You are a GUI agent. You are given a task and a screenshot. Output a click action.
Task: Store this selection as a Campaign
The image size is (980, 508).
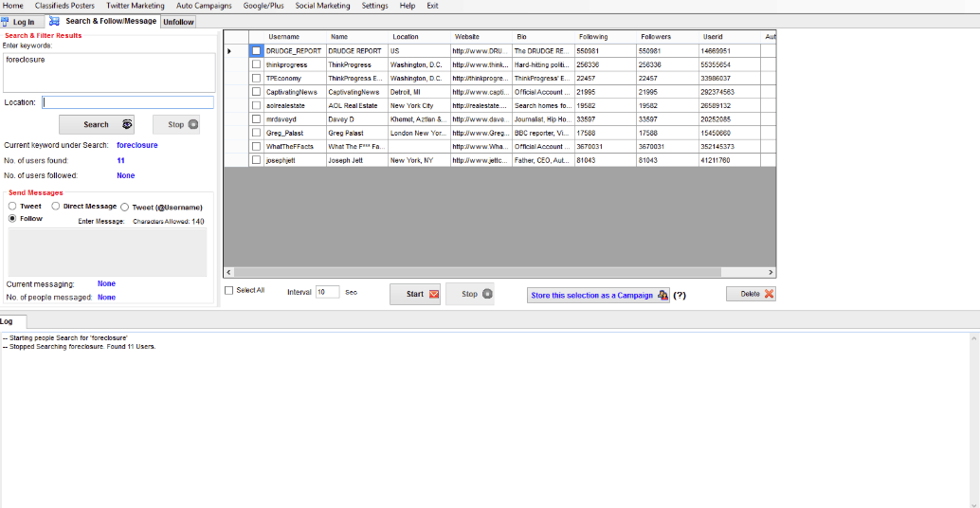(598, 295)
